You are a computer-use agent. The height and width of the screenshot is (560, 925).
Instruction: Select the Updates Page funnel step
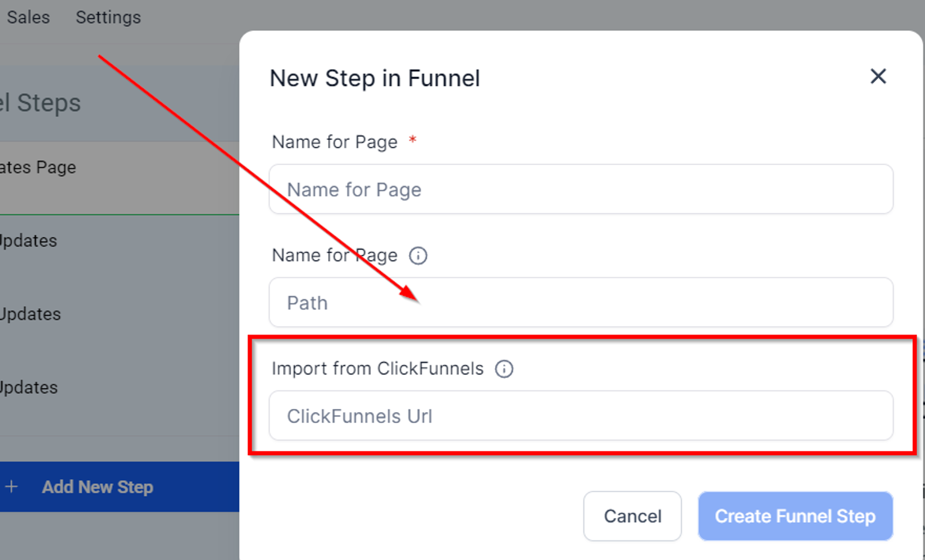click(119, 178)
